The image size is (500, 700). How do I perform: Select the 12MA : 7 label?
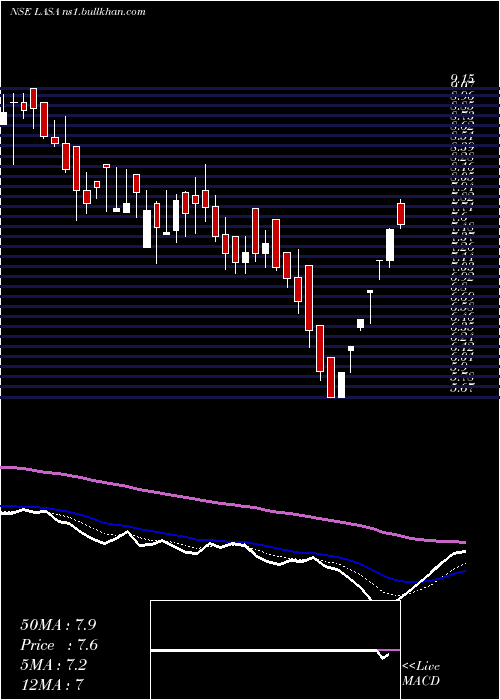click(x=52, y=685)
